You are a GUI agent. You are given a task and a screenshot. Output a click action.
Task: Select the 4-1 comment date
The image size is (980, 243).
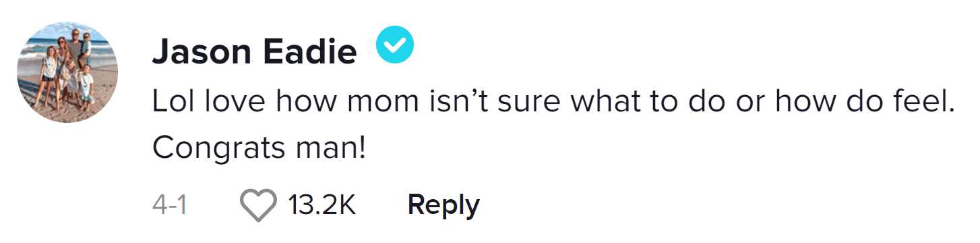(169, 205)
